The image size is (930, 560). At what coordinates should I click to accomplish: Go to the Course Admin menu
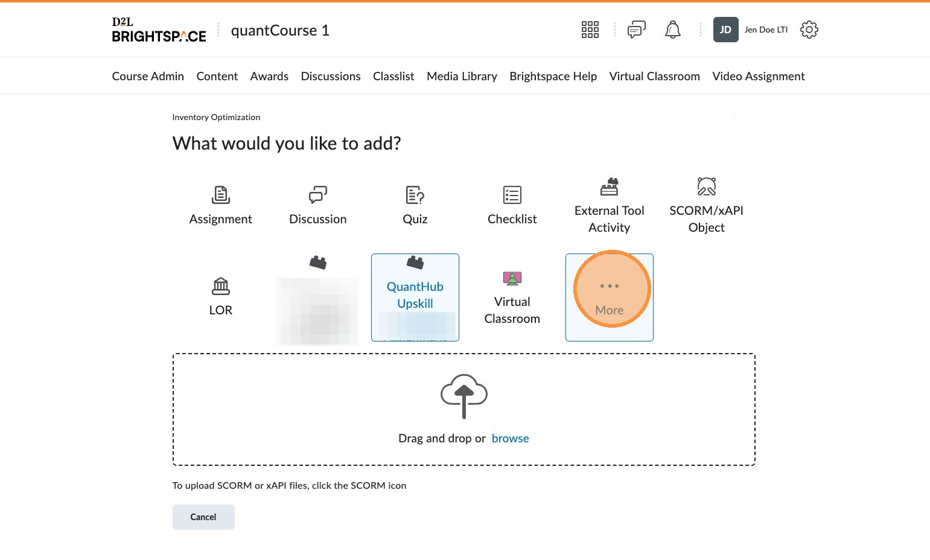[148, 76]
